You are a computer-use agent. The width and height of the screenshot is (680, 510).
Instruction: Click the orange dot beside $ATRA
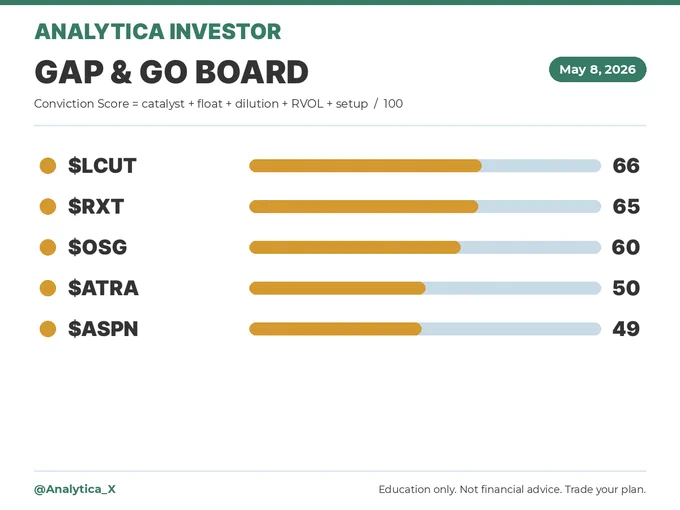[x=48, y=288]
